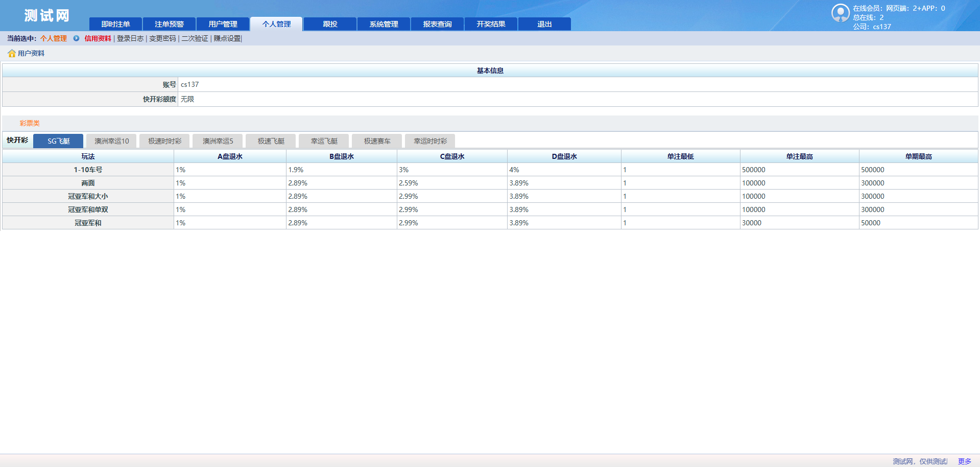The width and height of the screenshot is (980, 467).
Task: Click 退出 to log out
Action: click(544, 24)
